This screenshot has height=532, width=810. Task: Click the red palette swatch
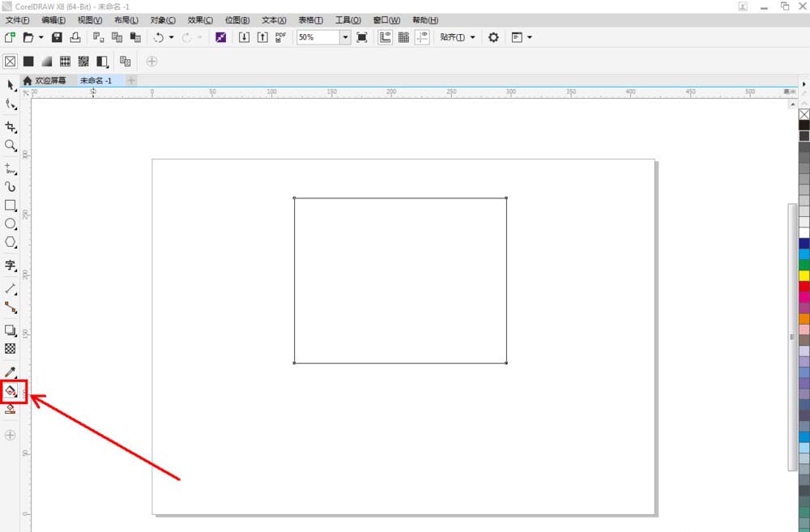point(804,286)
